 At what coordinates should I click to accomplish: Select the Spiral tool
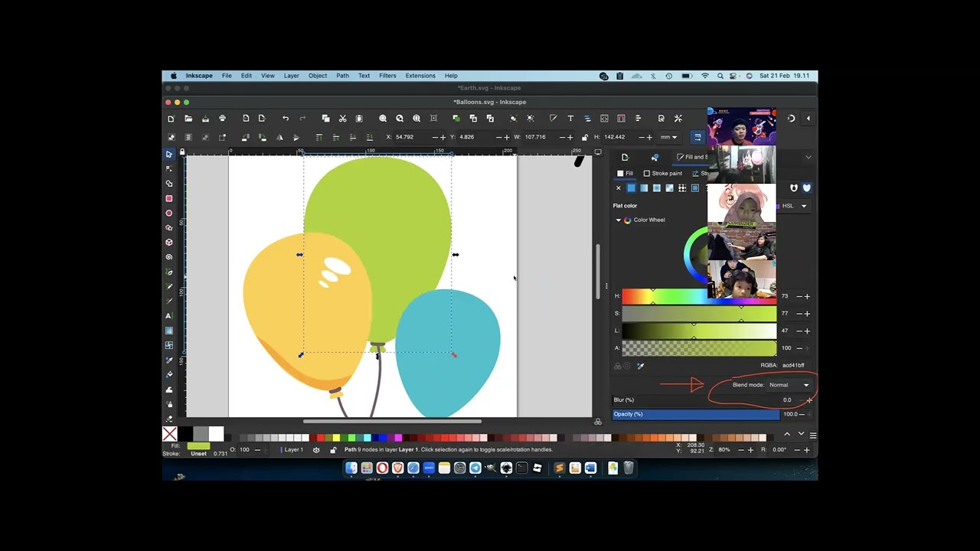[169, 257]
